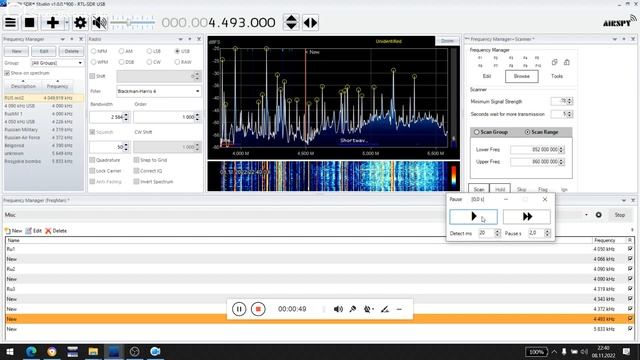The width and height of the screenshot is (640, 360).
Task: Toggle the recorder webcam icon
Action: [368, 309]
